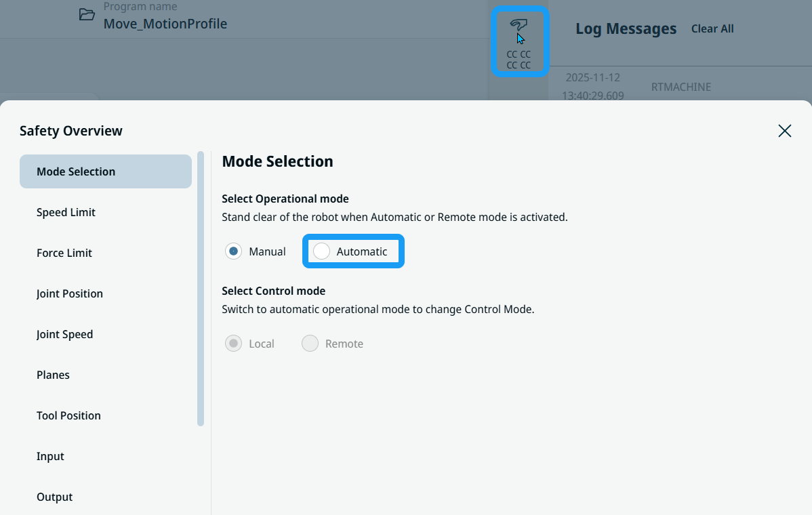The width and height of the screenshot is (812, 515).
Task: Choose the Local control mode option
Action: click(x=234, y=344)
